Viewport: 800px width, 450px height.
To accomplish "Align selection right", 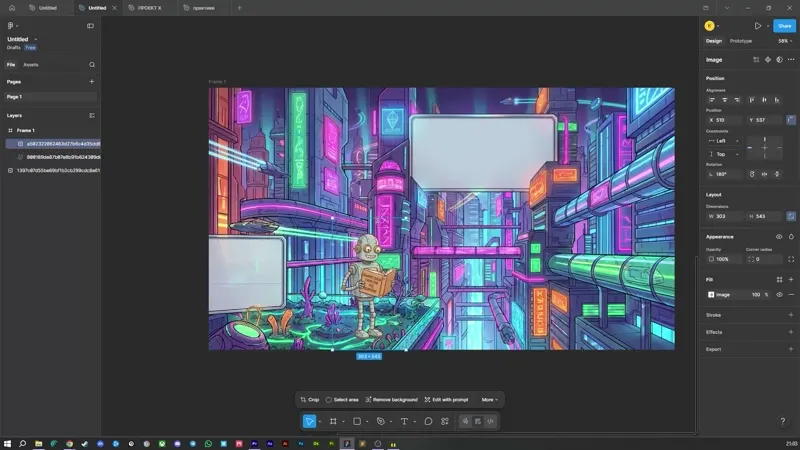I will pyautogui.click(x=737, y=100).
